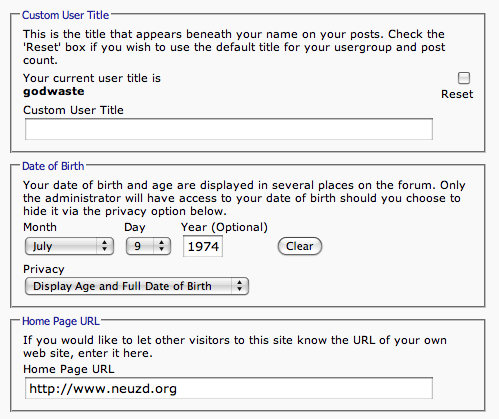Click the Month field label

click(x=40, y=227)
